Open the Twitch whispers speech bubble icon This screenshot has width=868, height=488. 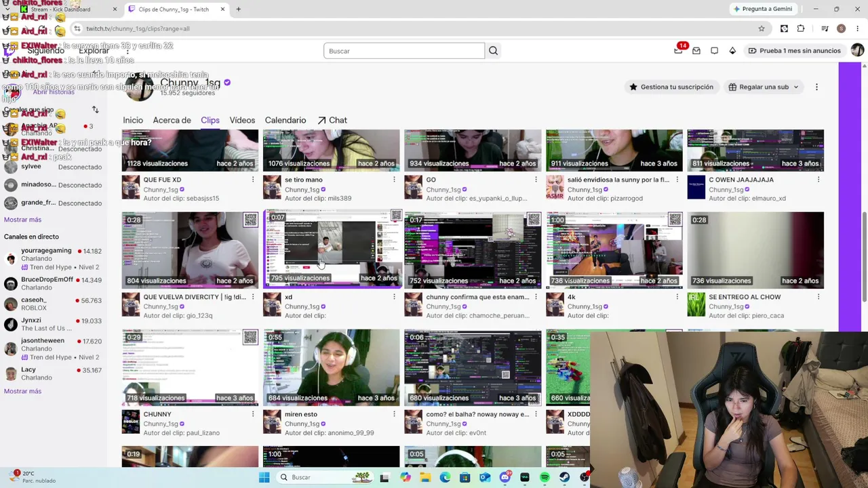pyautogui.click(x=714, y=51)
